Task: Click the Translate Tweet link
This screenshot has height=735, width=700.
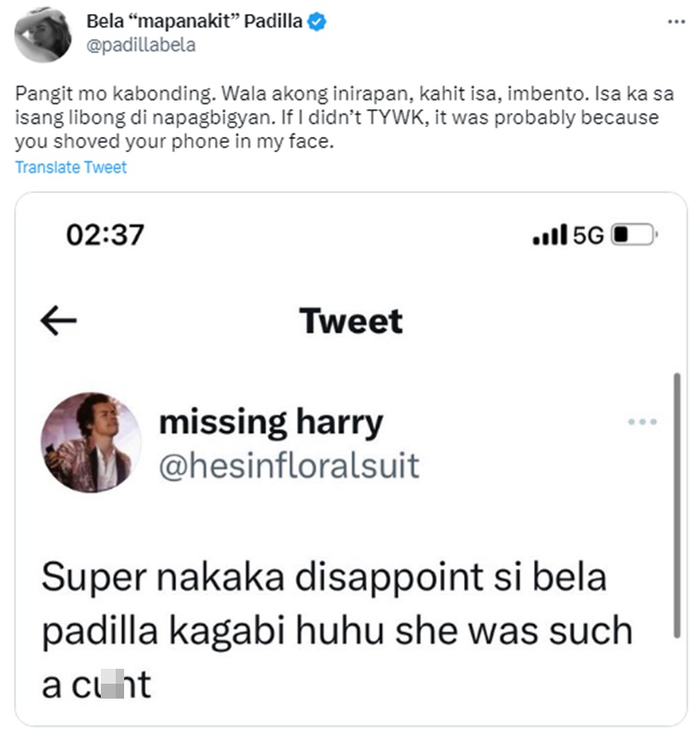Action: tap(71, 168)
